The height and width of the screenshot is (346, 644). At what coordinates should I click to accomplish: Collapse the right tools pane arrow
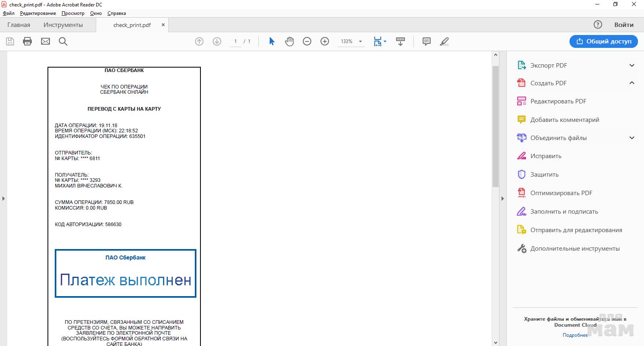point(502,198)
